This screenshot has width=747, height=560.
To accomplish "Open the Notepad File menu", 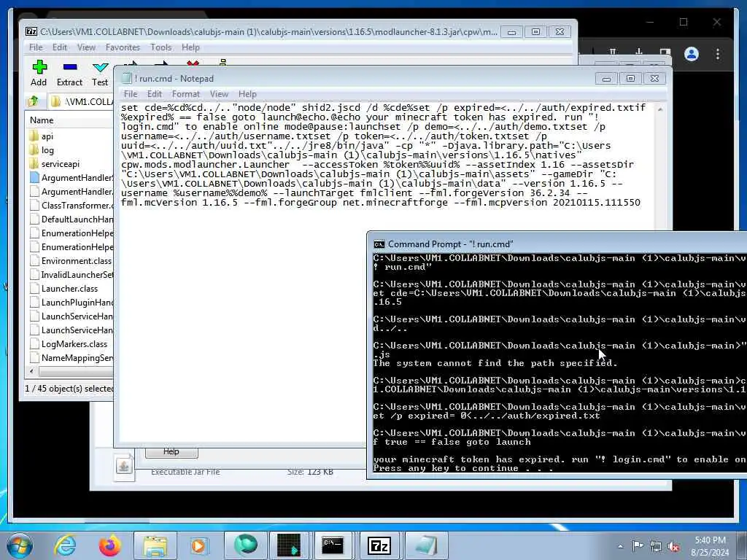I will 131,94.
